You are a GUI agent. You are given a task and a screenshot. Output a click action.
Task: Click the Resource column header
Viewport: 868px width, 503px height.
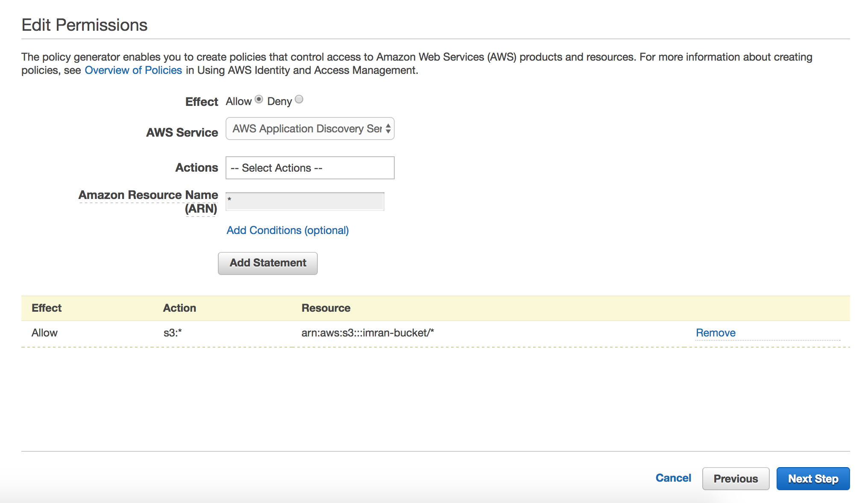click(326, 308)
